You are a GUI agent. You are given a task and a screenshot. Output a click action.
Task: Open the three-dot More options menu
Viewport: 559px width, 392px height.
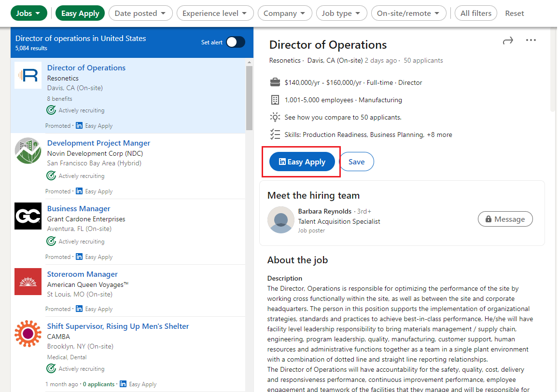coord(531,41)
